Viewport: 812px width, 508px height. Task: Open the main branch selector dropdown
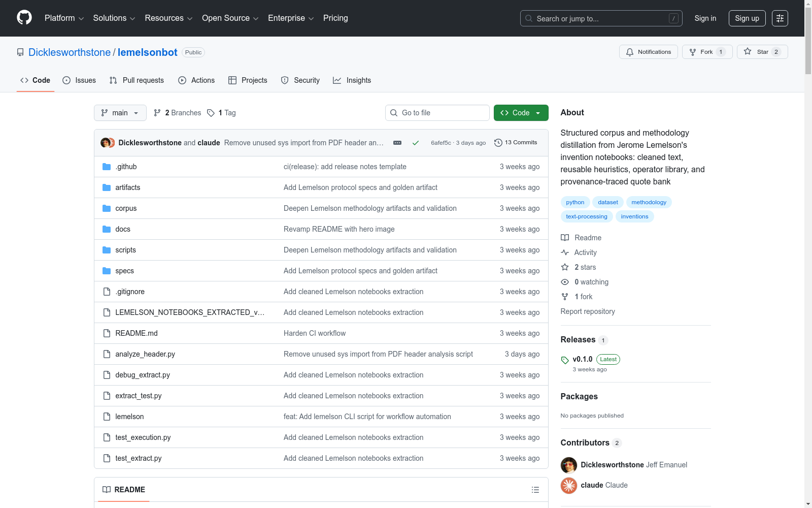click(x=120, y=113)
